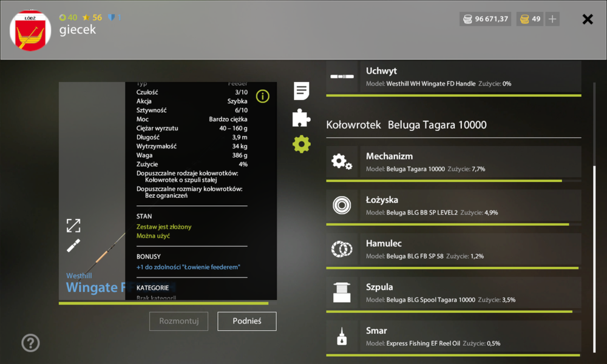Open the description notes tab icon

301,91
